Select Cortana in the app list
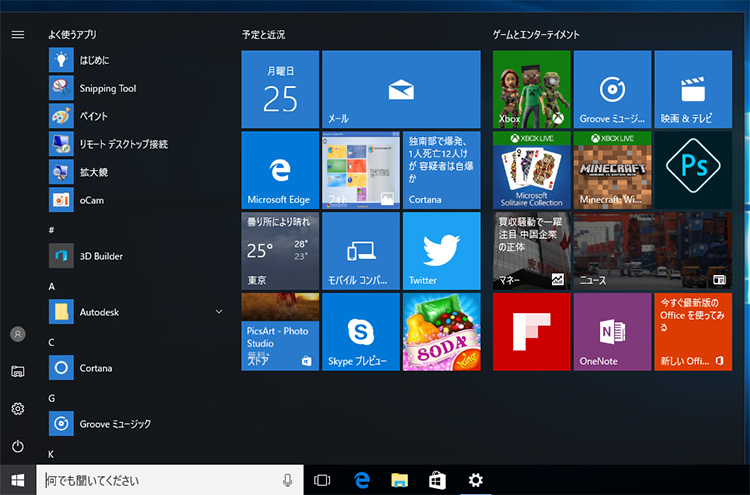 click(97, 368)
